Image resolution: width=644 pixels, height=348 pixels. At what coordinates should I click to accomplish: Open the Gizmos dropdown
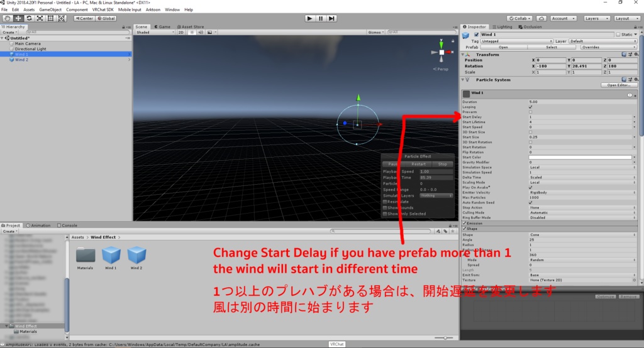[x=376, y=32]
